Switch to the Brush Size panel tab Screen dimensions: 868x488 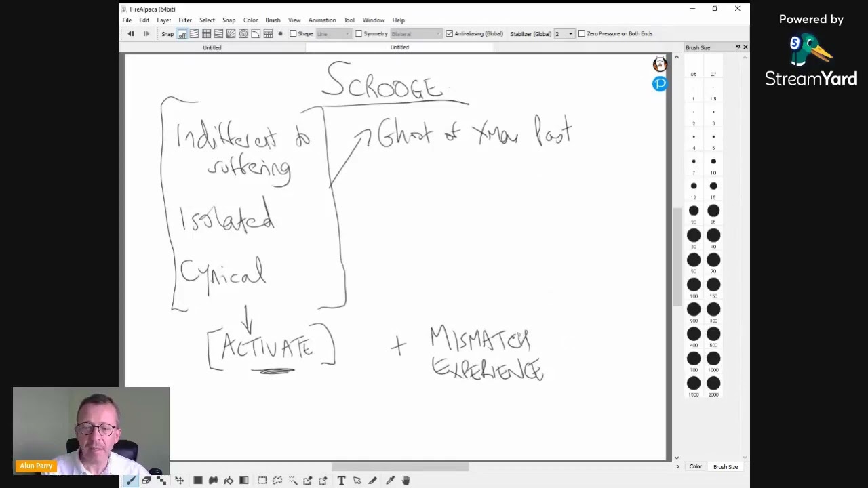point(725,466)
